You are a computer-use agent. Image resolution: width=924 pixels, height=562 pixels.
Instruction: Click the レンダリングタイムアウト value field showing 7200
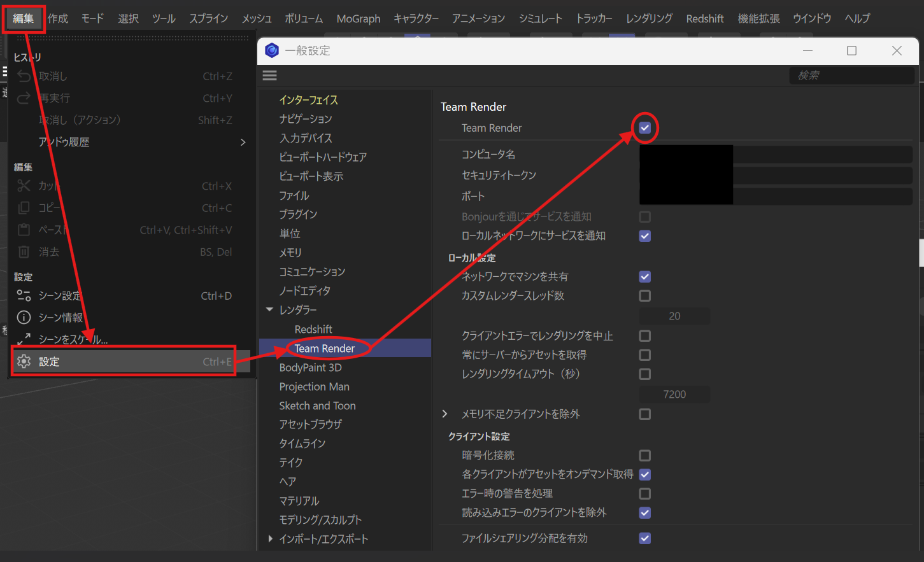pos(674,395)
